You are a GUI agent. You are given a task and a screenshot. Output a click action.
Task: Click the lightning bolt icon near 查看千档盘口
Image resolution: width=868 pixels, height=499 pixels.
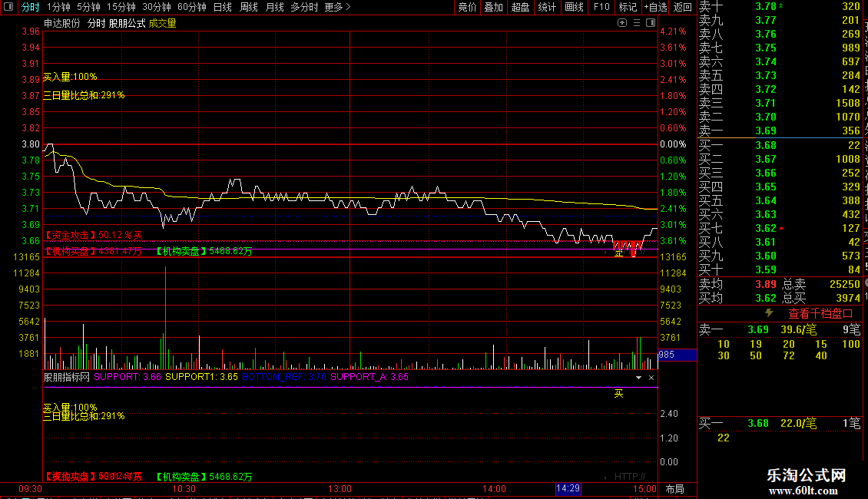769,313
